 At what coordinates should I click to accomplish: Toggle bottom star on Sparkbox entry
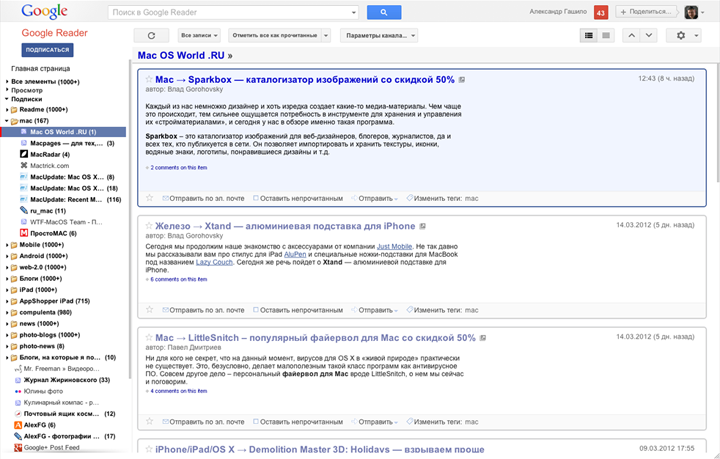point(149,198)
